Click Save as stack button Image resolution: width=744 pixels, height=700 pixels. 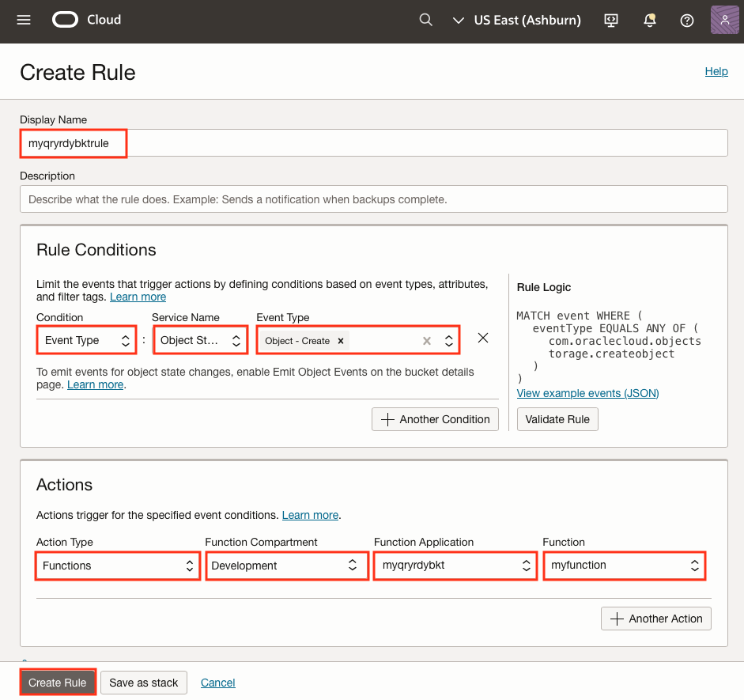144,683
